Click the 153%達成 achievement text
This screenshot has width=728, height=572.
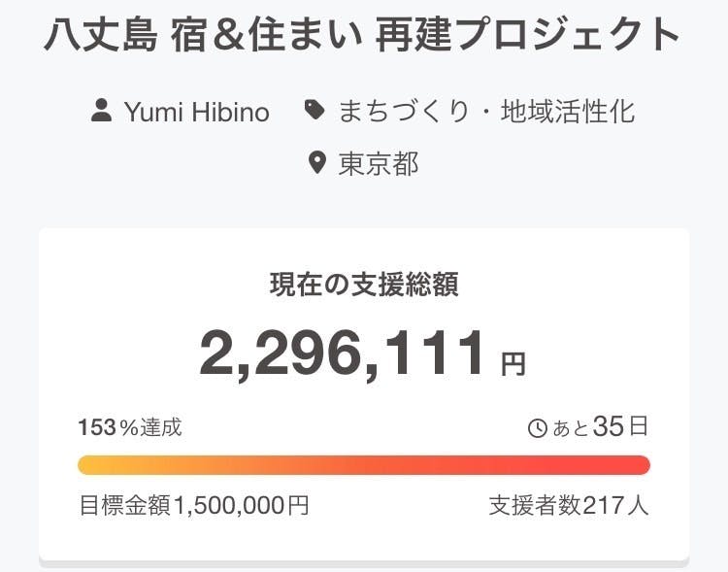130,427
